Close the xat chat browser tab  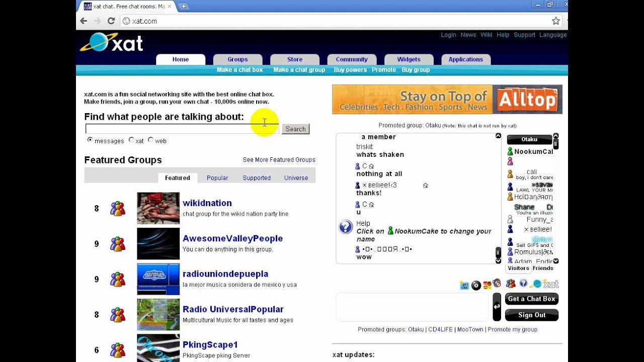click(170, 7)
